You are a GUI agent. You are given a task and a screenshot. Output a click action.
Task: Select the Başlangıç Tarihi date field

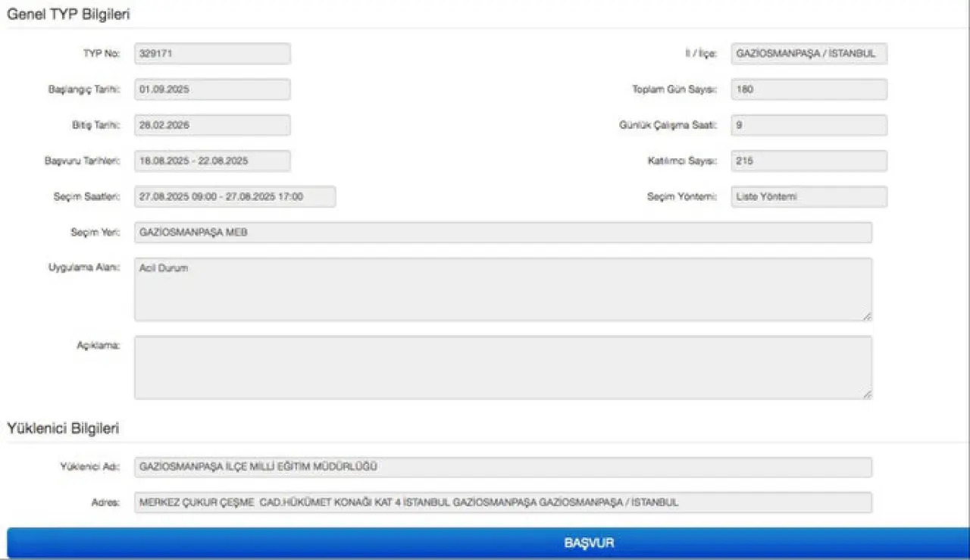pyautogui.click(x=212, y=89)
